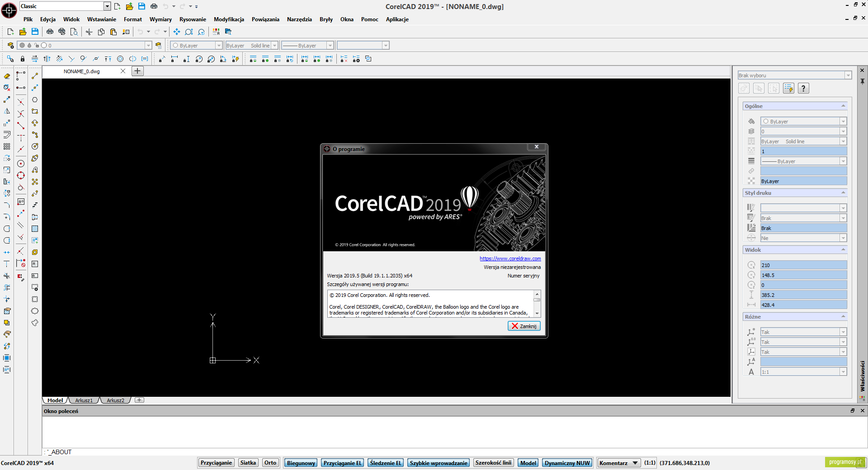868x470 pixels.
Task: Click the Quick Select icon in properties panel
Action: tap(788, 88)
